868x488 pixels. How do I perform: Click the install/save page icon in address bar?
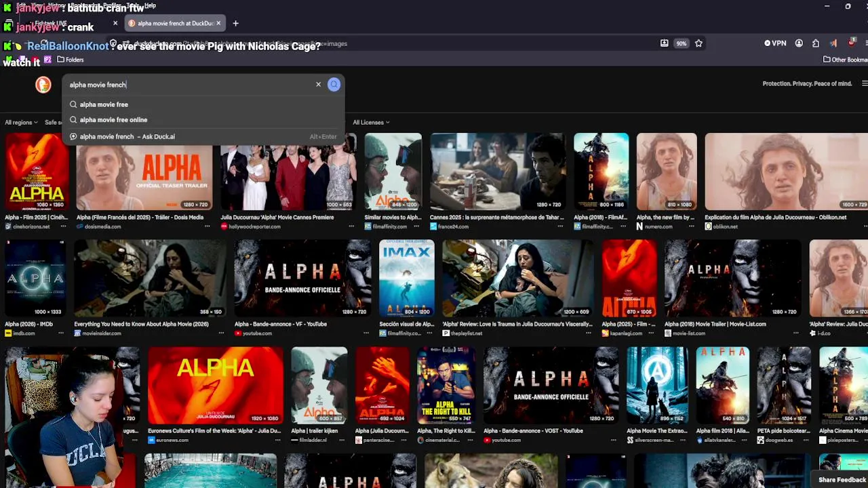(x=664, y=43)
